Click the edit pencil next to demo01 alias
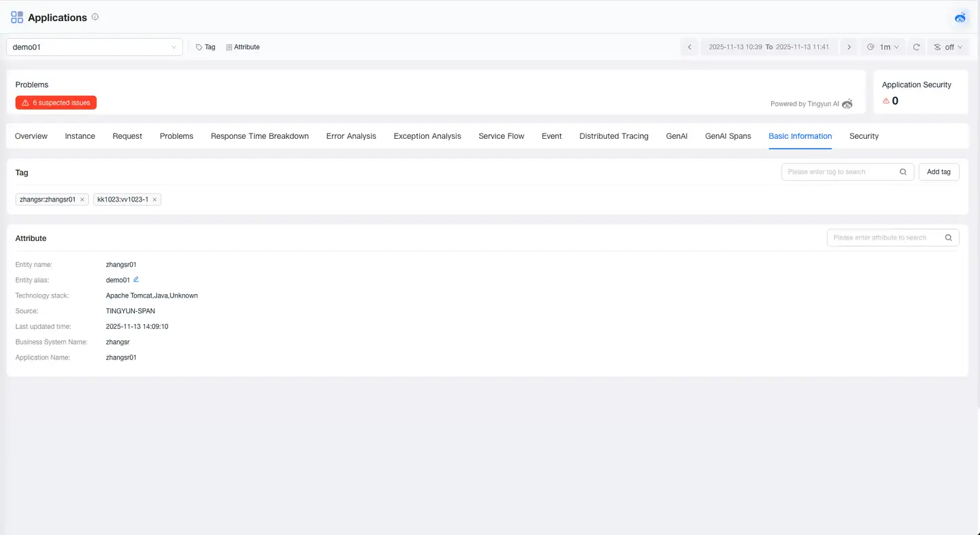Image resolution: width=980 pixels, height=535 pixels. pyautogui.click(x=136, y=280)
